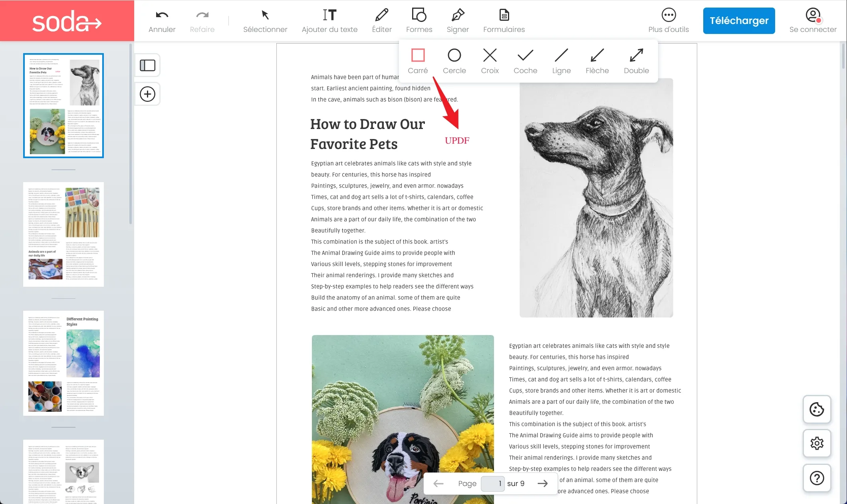Choose the Croix shape
The height and width of the screenshot is (504, 847).
[490, 60]
